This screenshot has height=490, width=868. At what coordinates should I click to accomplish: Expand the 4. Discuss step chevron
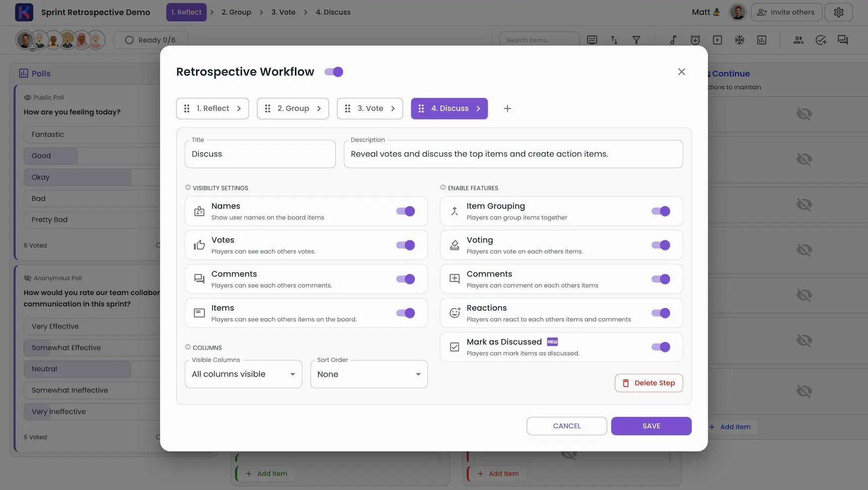[478, 109]
